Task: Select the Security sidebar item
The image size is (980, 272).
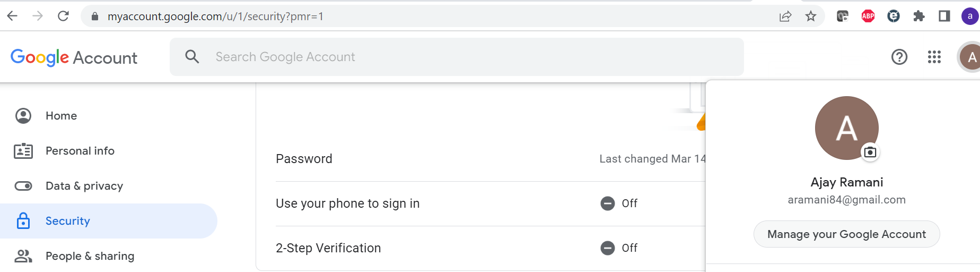Action: click(109, 221)
